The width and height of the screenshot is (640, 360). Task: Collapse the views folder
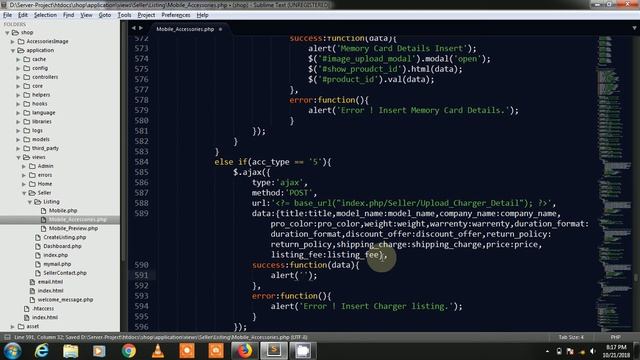coord(18,157)
